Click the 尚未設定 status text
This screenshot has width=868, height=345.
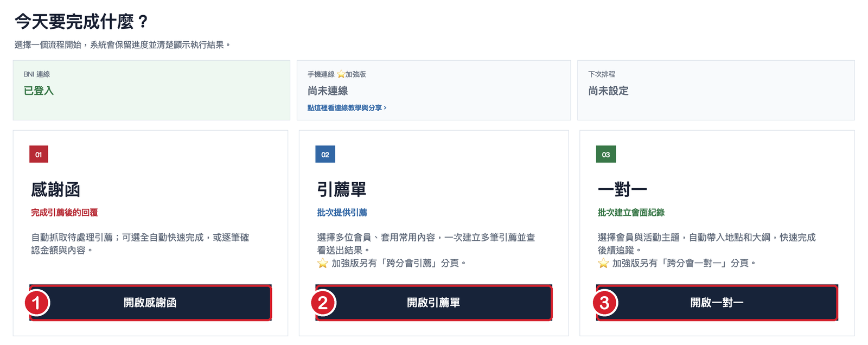coord(608,91)
